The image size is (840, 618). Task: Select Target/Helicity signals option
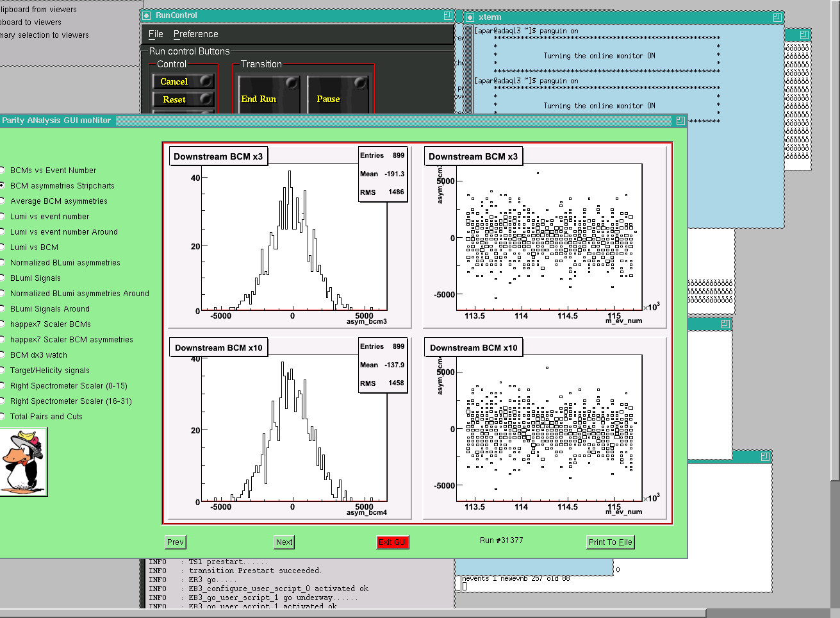45,371
